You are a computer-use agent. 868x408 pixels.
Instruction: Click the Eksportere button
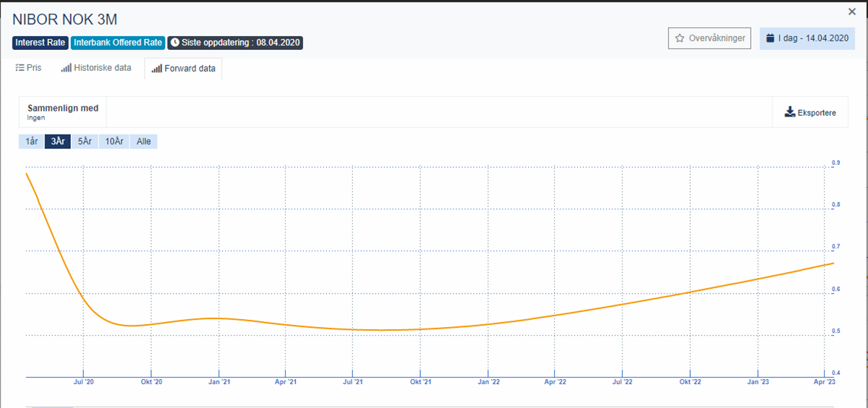pyautogui.click(x=810, y=112)
